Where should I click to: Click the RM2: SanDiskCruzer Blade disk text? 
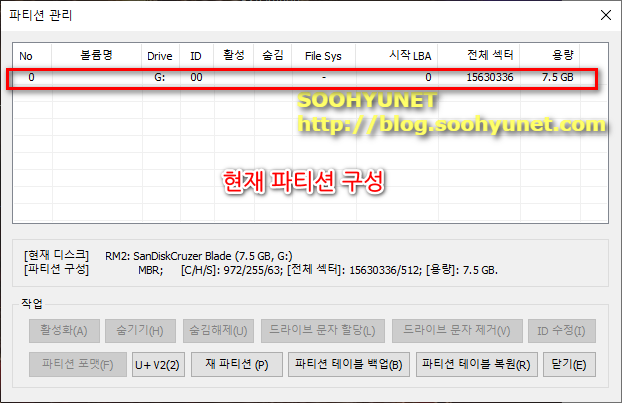[x=198, y=256]
